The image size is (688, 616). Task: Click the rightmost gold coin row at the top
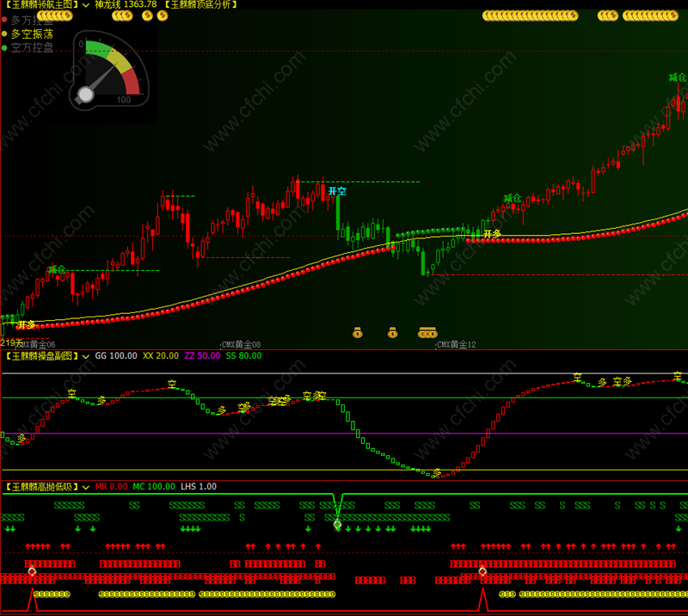(650, 15)
